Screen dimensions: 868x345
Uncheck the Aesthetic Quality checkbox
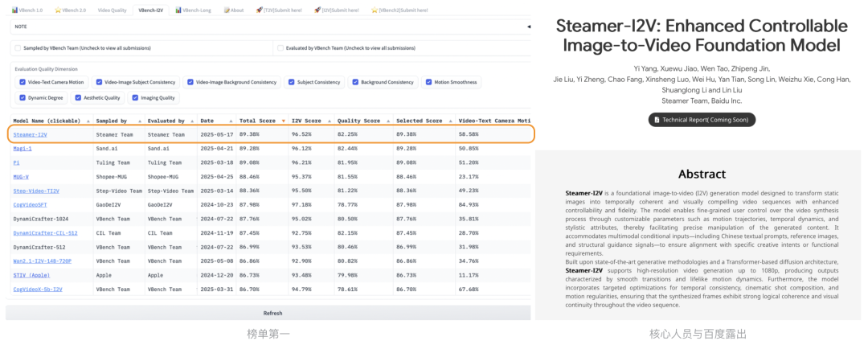click(x=78, y=98)
